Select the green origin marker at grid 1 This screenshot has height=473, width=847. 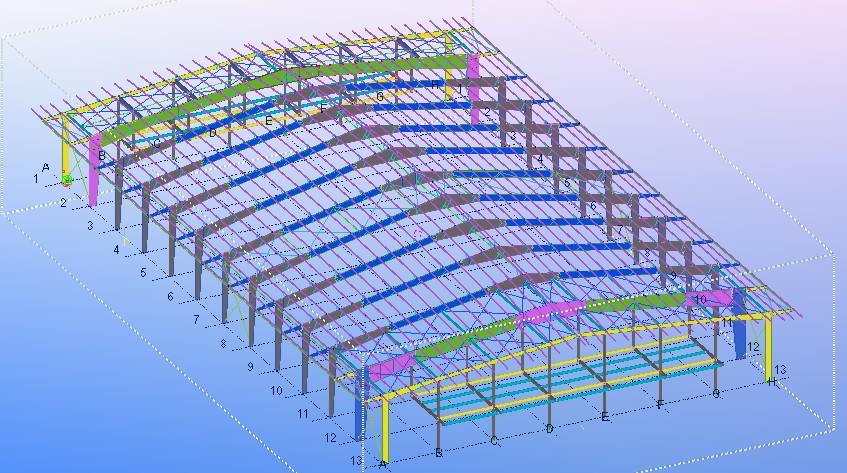[67, 180]
